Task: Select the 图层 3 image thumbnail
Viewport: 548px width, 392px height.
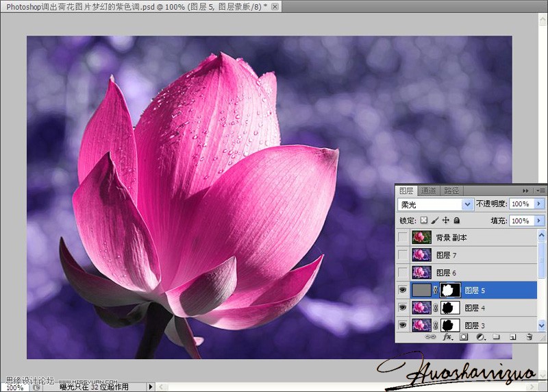Action: [x=422, y=325]
